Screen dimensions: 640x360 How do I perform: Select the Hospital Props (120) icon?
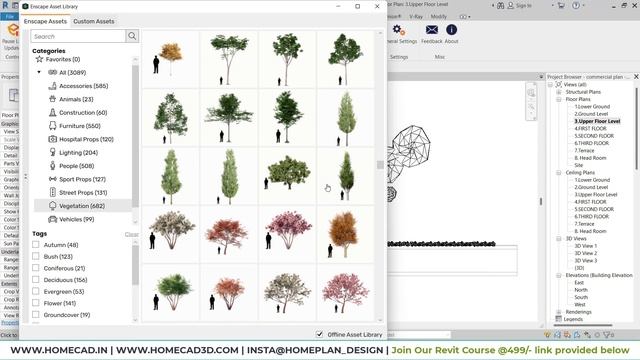pos(52,139)
